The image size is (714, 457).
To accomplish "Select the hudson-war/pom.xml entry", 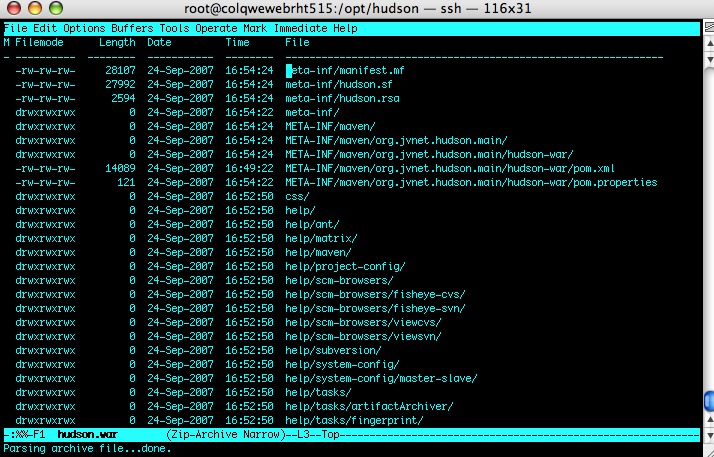I will [x=450, y=168].
